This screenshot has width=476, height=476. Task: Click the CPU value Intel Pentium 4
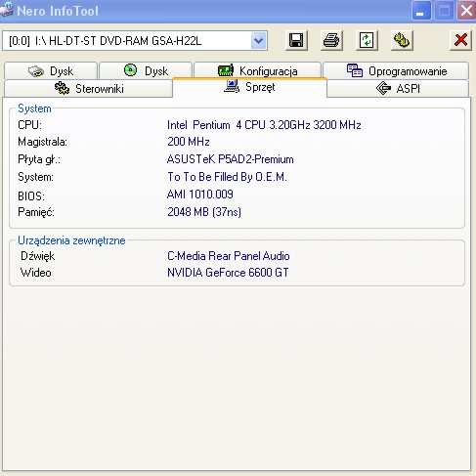tap(264, 125)
